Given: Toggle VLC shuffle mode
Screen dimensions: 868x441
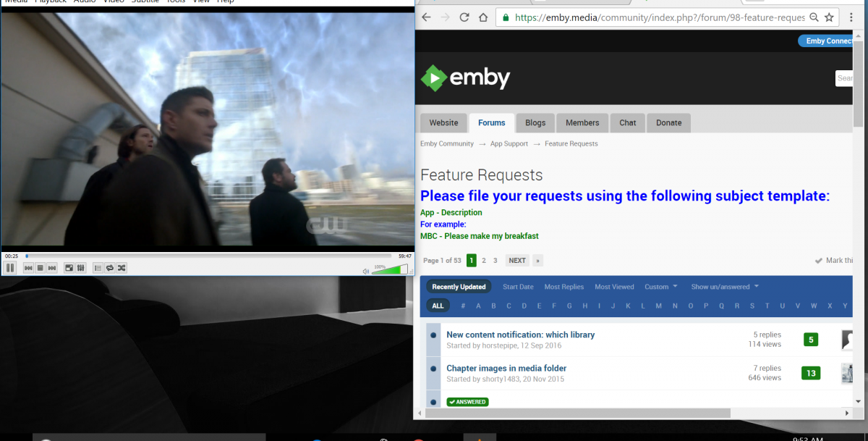Looking at the screenshot, I should (x=122, y=268).
